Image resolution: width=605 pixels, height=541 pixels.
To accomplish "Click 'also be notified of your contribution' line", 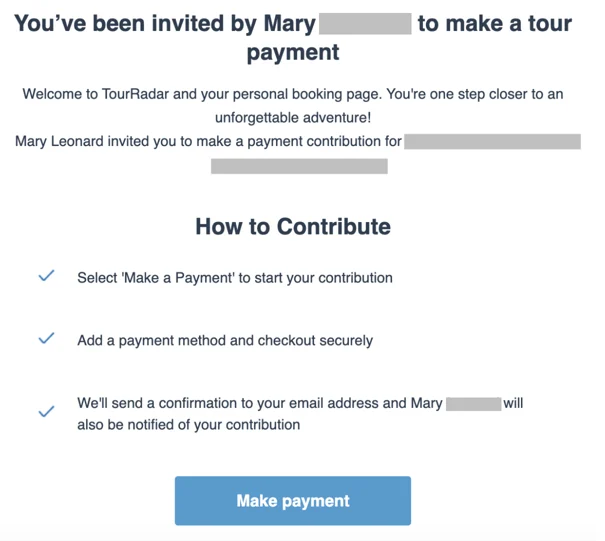I will pyautogui.click(x=189, y=424).
